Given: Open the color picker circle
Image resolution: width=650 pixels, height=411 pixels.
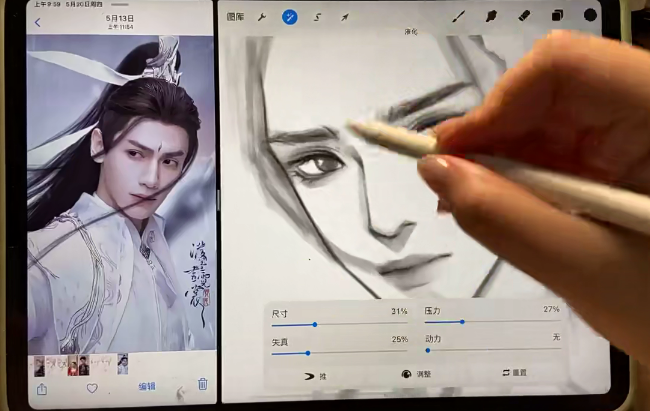Looking at the screenshot, I should (x=590, y=15).
